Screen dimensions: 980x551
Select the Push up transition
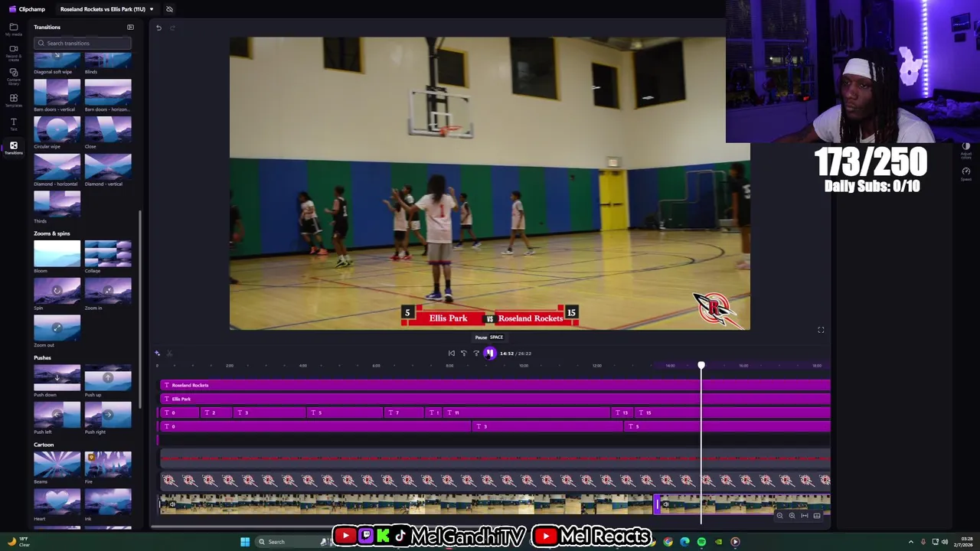tap(108, 377)
